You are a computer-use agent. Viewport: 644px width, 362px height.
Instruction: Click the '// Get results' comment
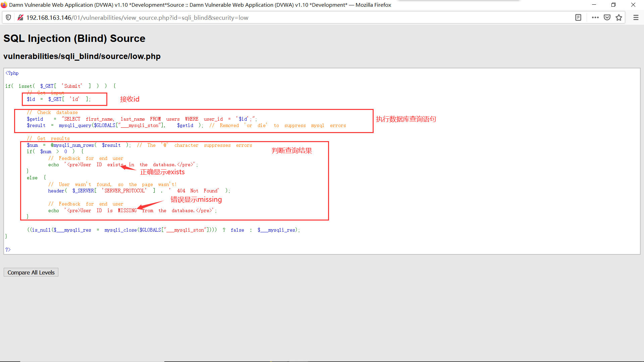coord(48,138)
